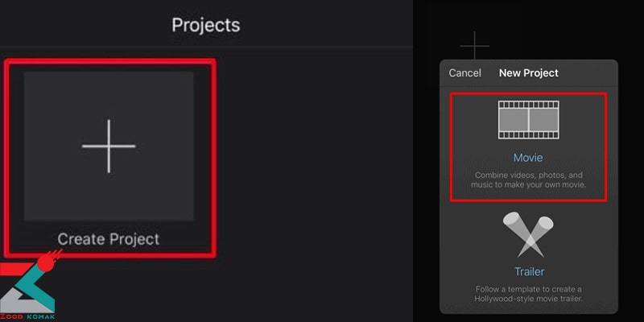Choose the Trailer label text
This screenshot has width=644, height=322.
530,271
